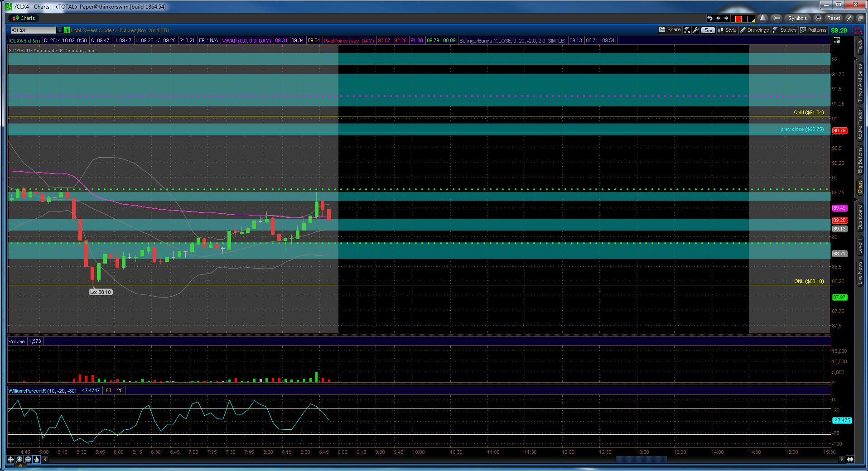
Task: Click the /CLX4 symbol input field
Action: coord(33,30)
